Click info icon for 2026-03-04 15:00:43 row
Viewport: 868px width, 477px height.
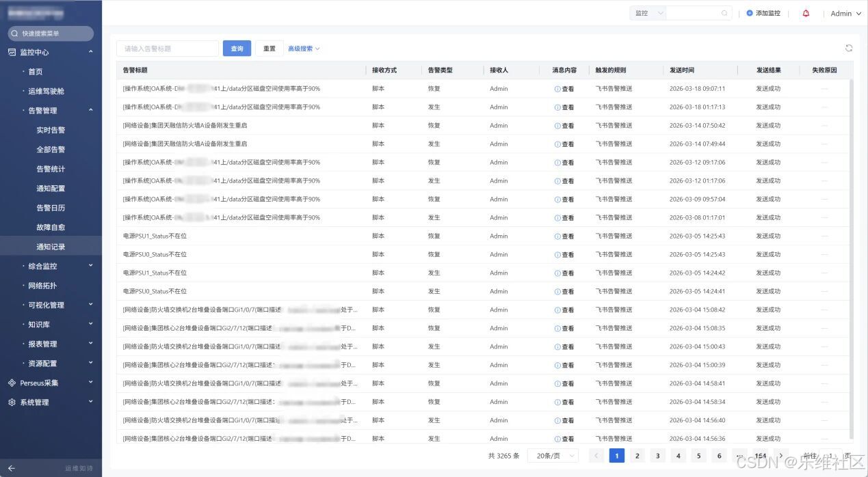(x=557, y=347)
